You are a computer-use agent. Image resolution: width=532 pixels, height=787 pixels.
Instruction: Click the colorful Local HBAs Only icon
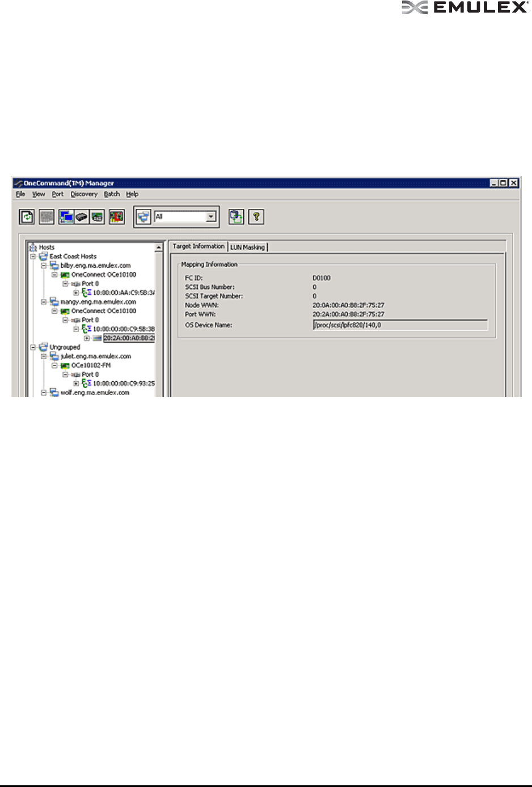[117, 217]
